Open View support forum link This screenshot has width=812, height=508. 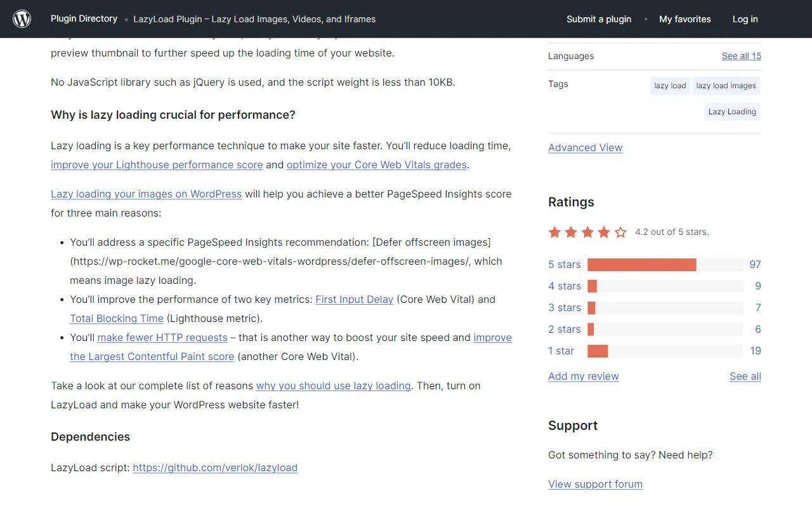coord(595,484)
